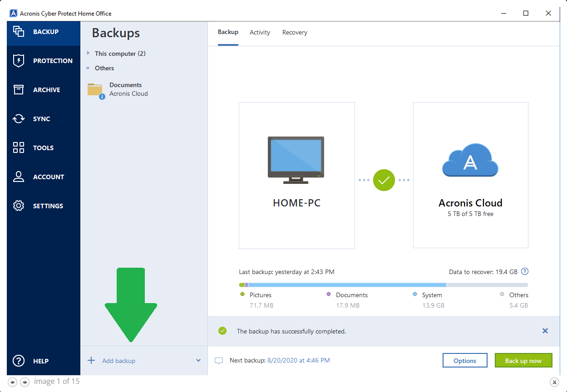Click the System legend entry
Viewport: 567px width, 392px height.
tap(428, 300)
